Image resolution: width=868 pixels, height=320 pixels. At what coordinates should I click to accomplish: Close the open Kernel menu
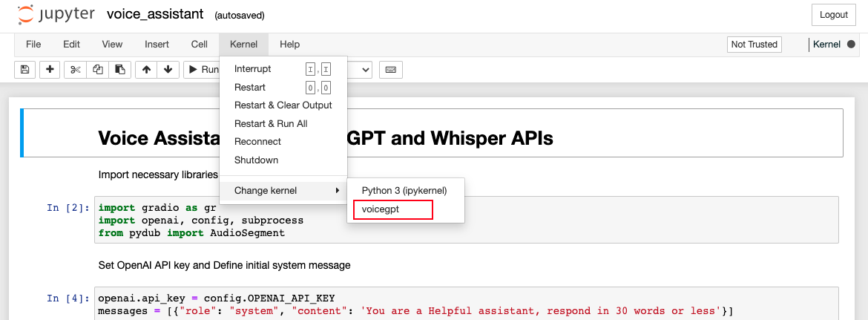pos(243,45)
